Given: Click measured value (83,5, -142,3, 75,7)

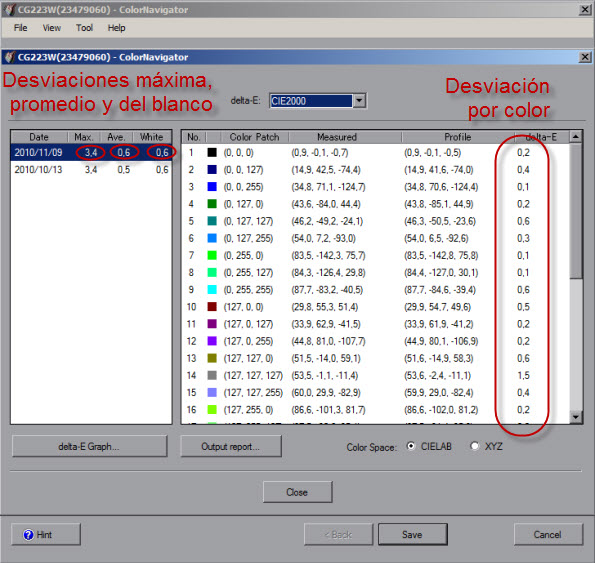Looking at the screenshot, I should (x=328, y=255).
